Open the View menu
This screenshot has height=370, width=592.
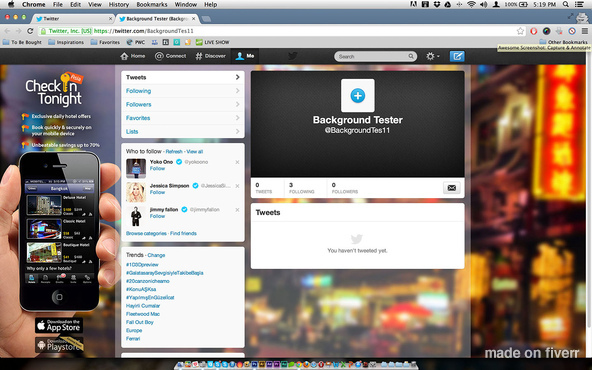(95, 5)
